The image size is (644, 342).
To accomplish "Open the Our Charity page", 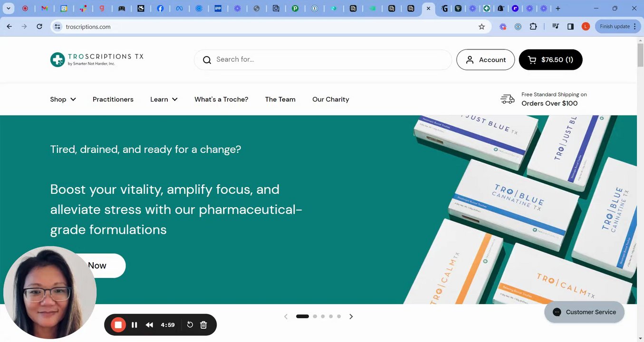I will (x=331, y=99).
